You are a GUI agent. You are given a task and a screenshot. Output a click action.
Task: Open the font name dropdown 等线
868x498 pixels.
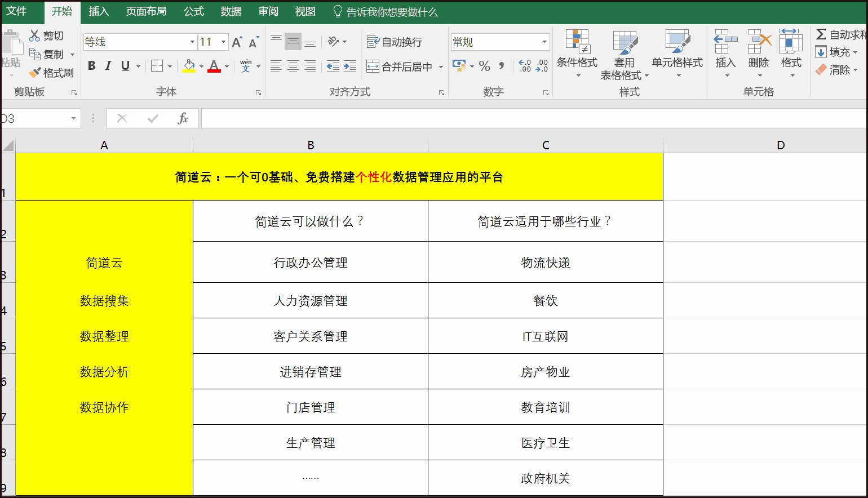click(x=192, y=42)
